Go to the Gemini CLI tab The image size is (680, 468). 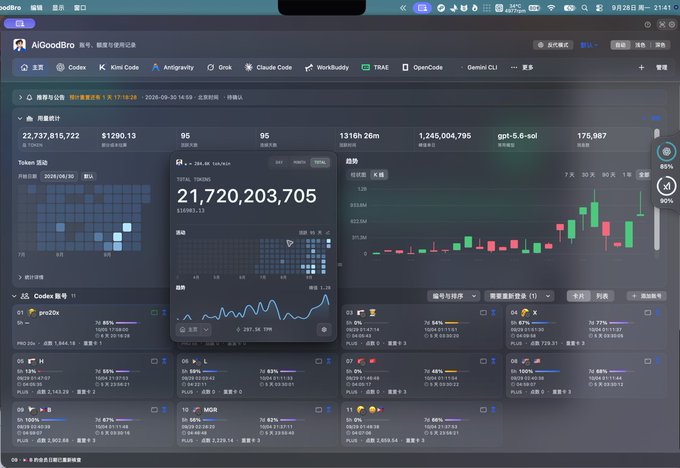click(479, 67)
